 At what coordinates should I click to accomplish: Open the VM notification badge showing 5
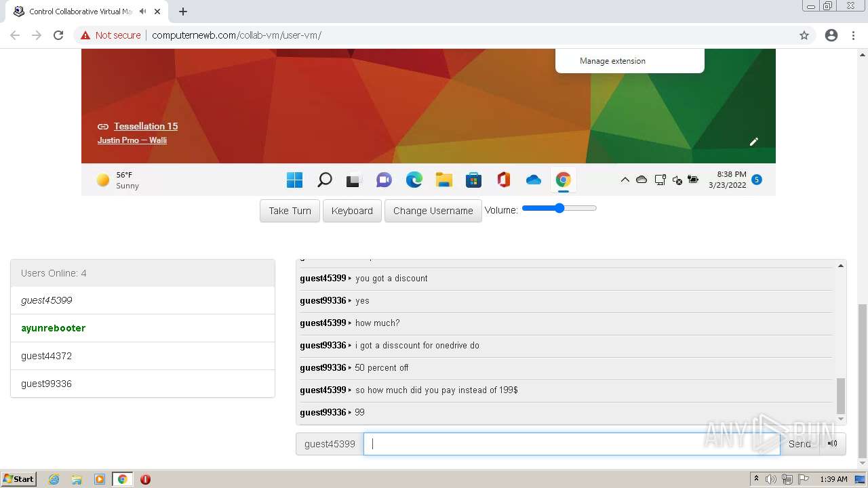[x=757, y=180]
